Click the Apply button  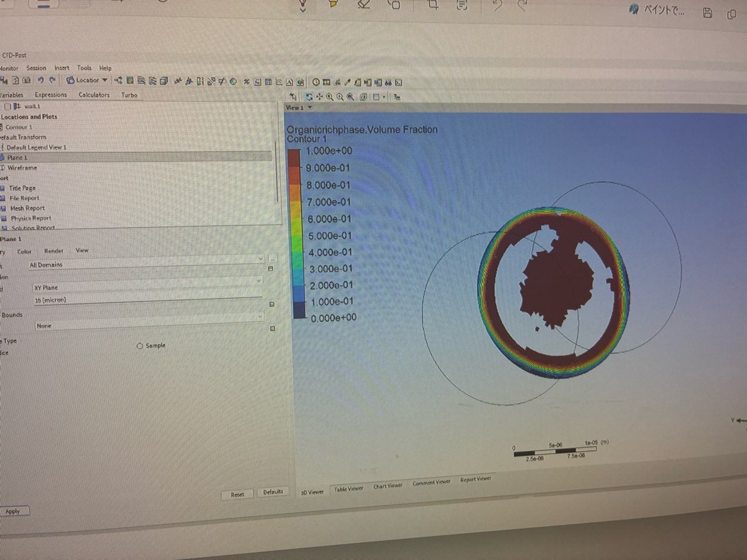point(13,512)
